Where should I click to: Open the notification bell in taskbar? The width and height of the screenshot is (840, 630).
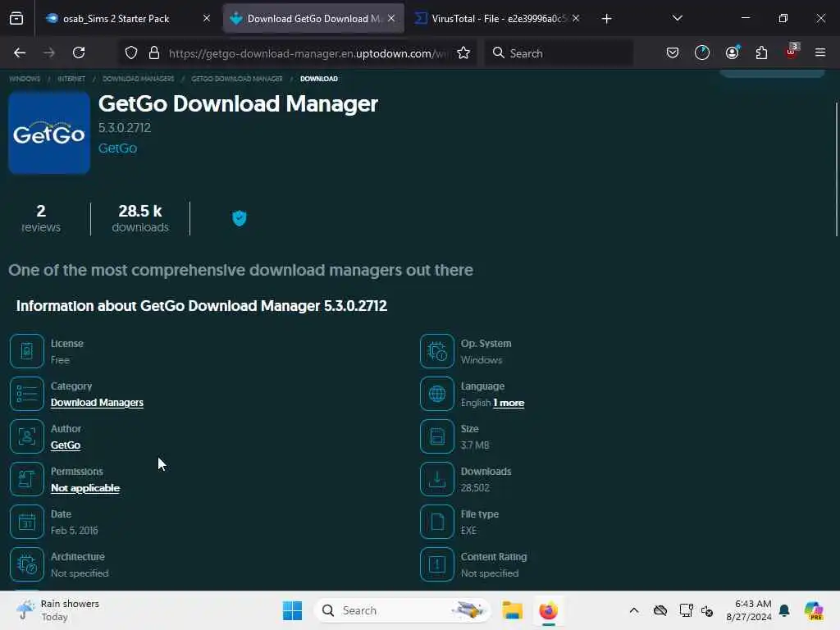tap(784, 610)
